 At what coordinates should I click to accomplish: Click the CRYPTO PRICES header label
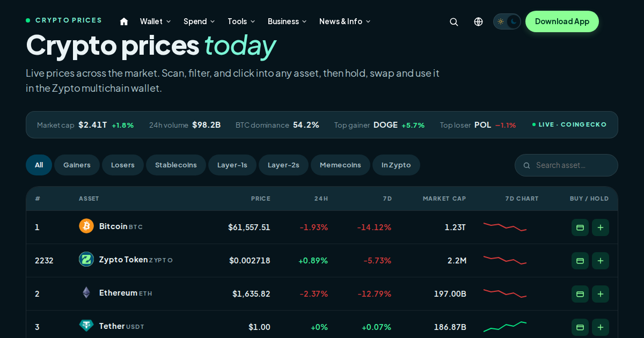[x=64, y=20]
